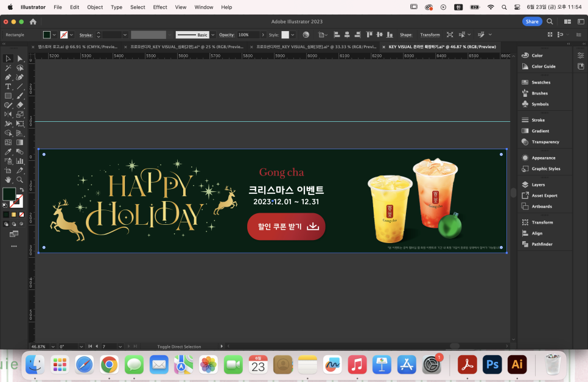Open the Object menu

95,7
